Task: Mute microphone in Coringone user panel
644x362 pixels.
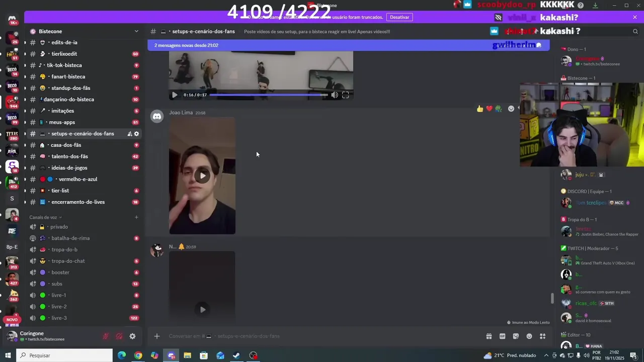Action: pos(106,336)
